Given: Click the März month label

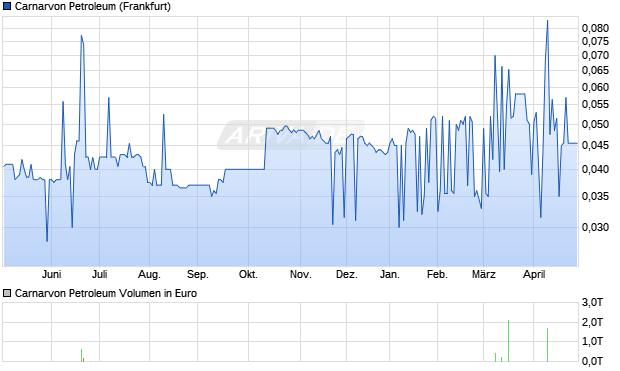Looking at the screenshot, I should 484,274.
